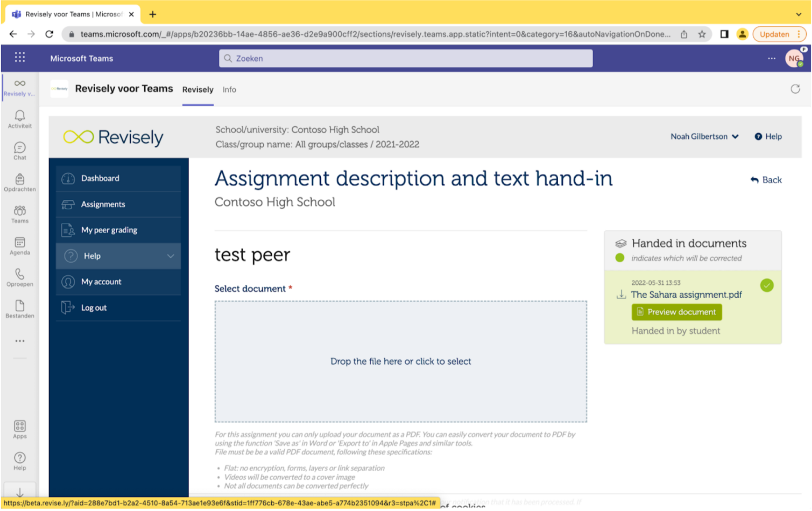
Task: Open the Chat icon in Teams sidebar
Action: [x=20, y=149]
